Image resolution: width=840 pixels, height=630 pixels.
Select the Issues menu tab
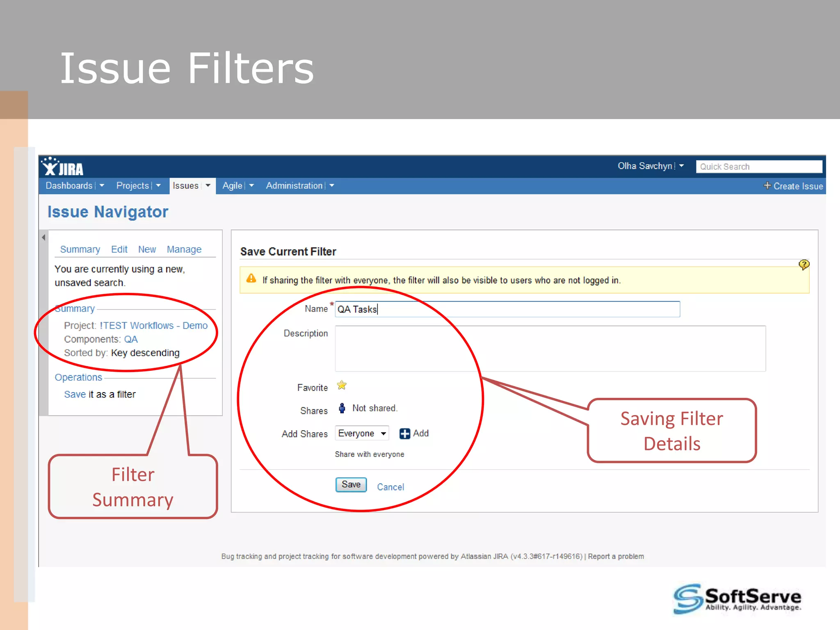(185, 186)
